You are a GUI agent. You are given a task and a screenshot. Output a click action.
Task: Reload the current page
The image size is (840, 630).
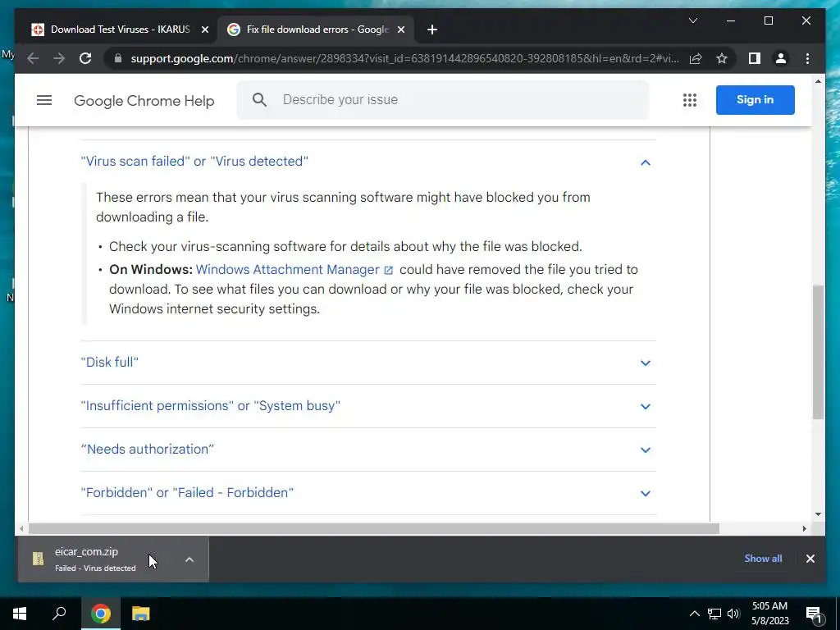click(85, 58)
